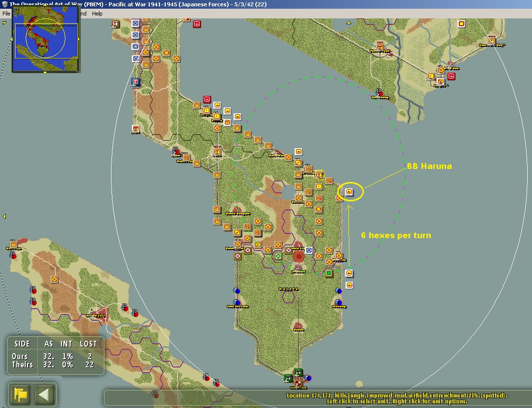Select the solid green unit near the southeast coast
This screenshot has height=408, width=532.
[329, 273]
